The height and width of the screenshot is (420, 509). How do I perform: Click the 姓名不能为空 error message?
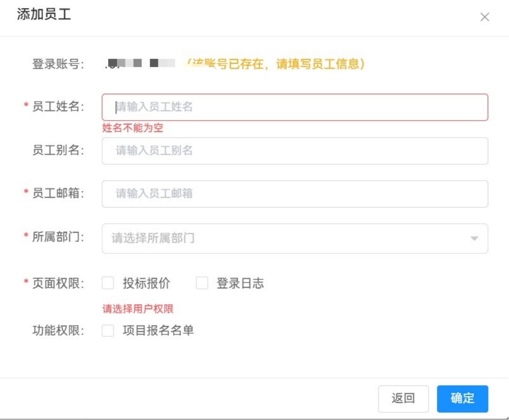click(133, 128)
